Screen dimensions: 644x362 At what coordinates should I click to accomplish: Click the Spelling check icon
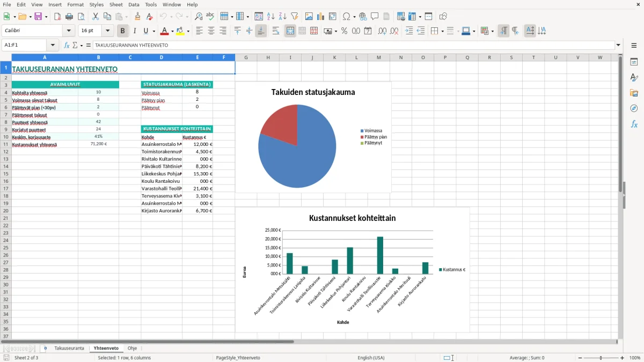(210, 17)
